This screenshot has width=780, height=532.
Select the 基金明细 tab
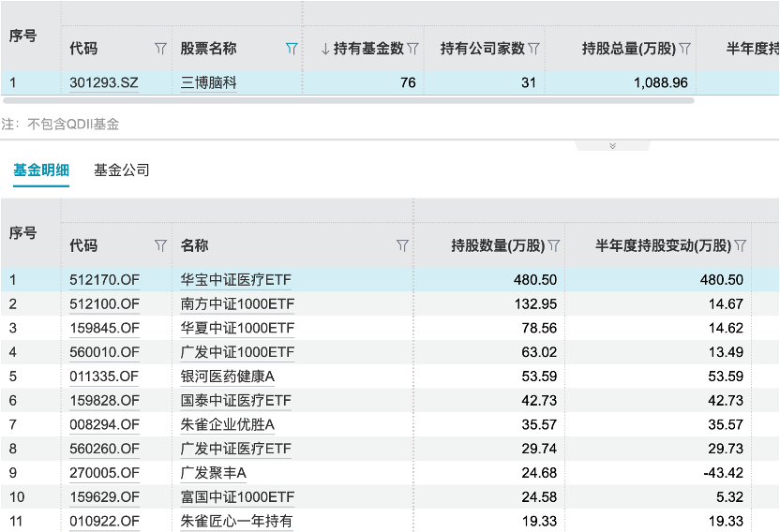coord(41,170)
